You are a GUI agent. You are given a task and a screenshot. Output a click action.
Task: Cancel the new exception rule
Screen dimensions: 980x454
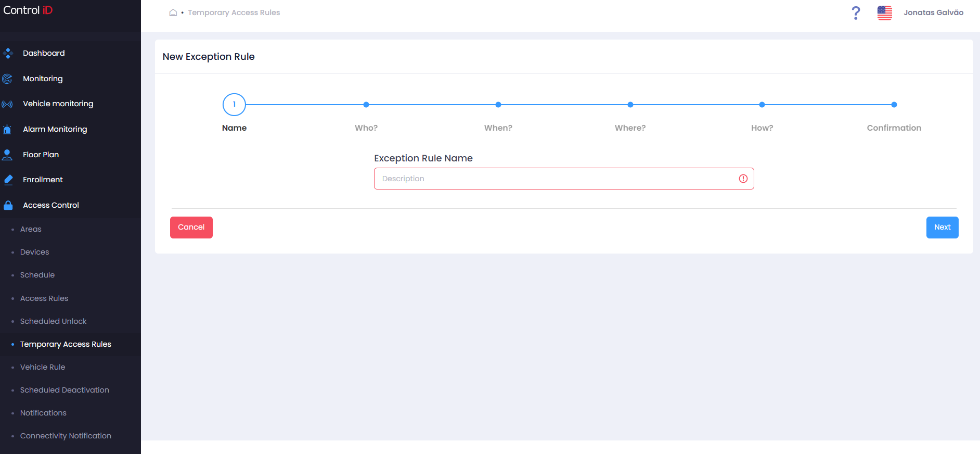tap(191, 228)
